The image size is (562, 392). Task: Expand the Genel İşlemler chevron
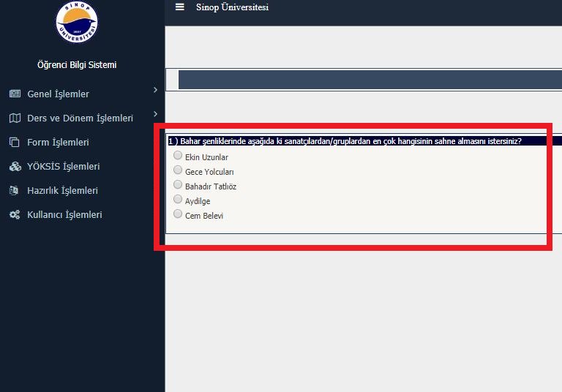[155, 89]
